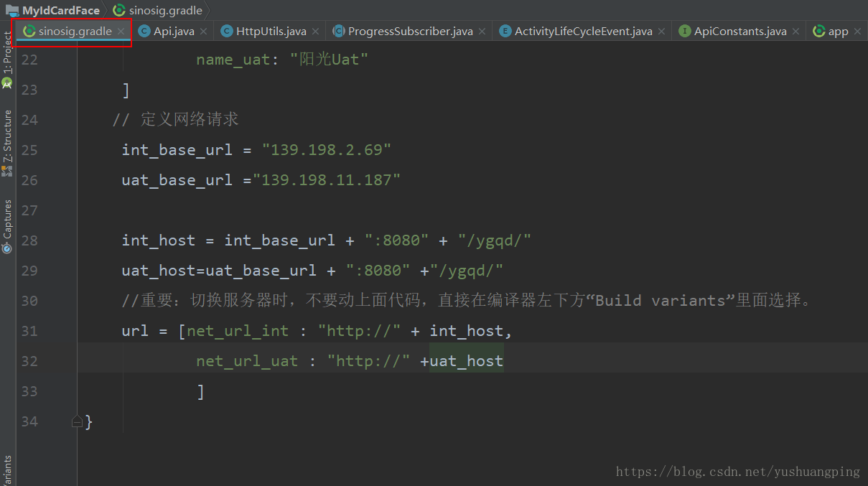868x486 pixels.
Task: Place cursor on "139.198.2.69" string
Action: 327,150
